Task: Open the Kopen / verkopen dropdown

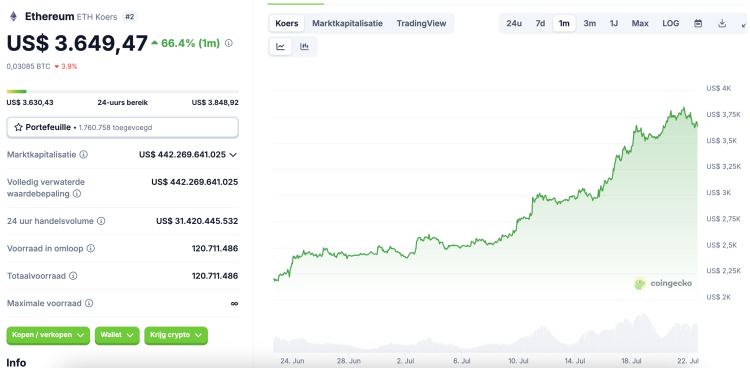Action: click(48, 335)
